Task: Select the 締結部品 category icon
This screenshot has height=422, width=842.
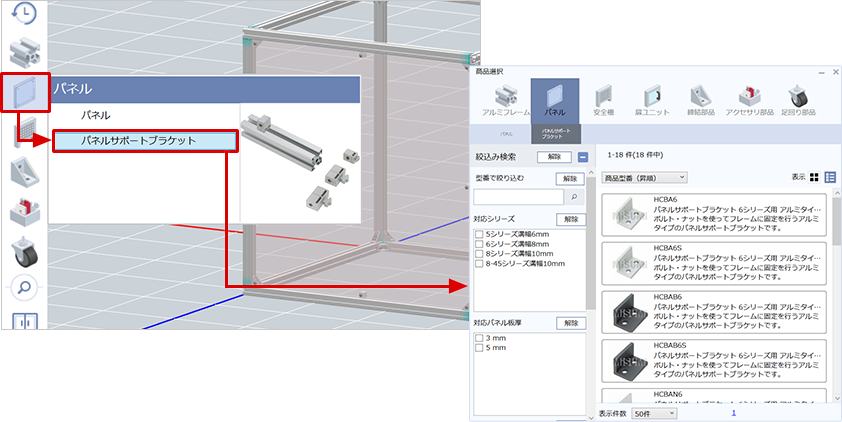Action: (x=703, y=101)
